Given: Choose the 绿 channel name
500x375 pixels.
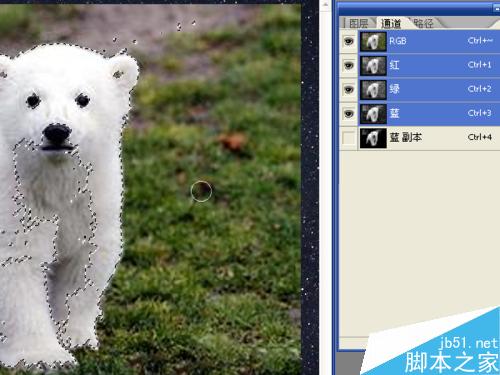Looking at the screenshot, I should 394,89.
